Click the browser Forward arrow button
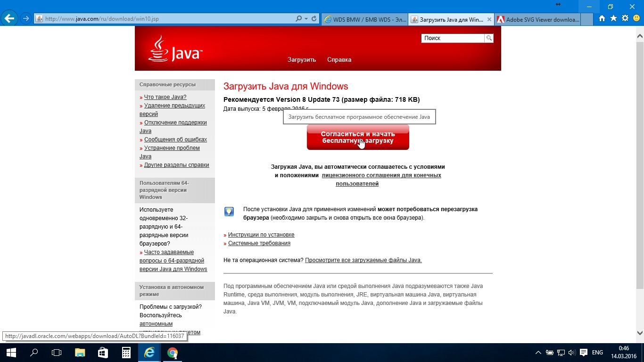 pyautogui.click(x=26, y=19)
